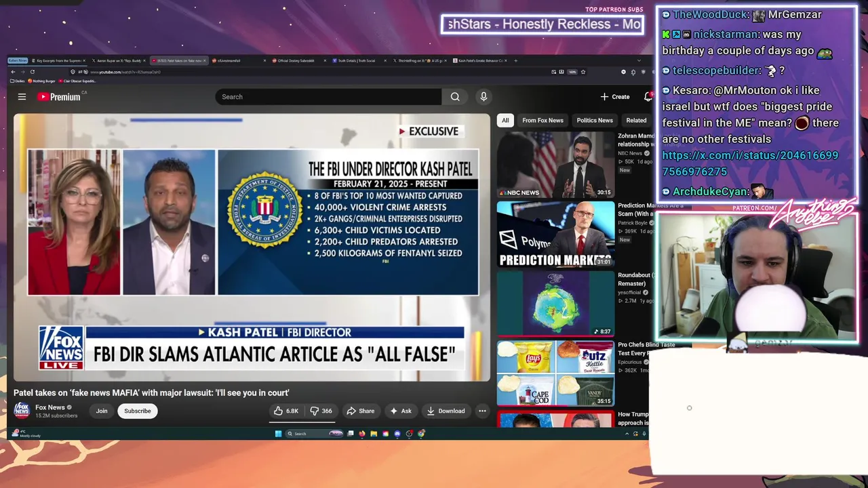Subscribe to Fox News

pos(137,411)
